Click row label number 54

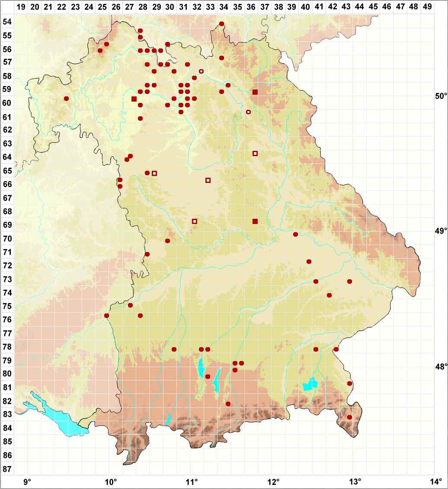[x=7, y=22]
